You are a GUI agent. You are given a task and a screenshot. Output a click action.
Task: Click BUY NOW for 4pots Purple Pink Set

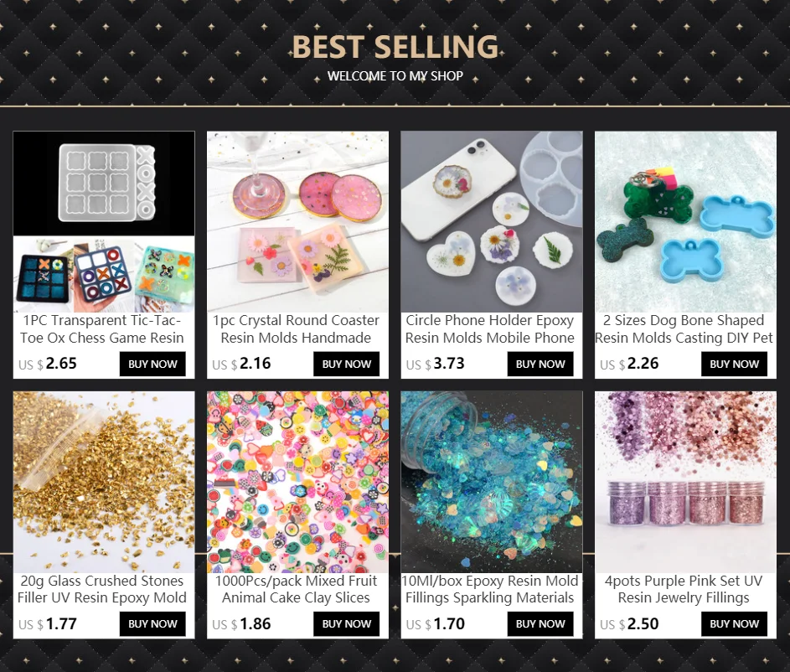[734, 623]
